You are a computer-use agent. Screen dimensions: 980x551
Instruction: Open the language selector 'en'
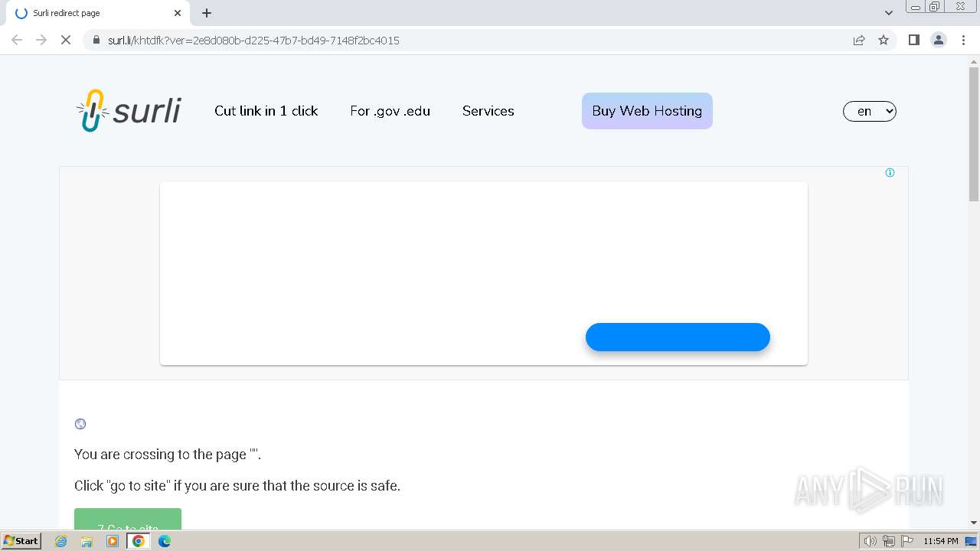[870, 111]
